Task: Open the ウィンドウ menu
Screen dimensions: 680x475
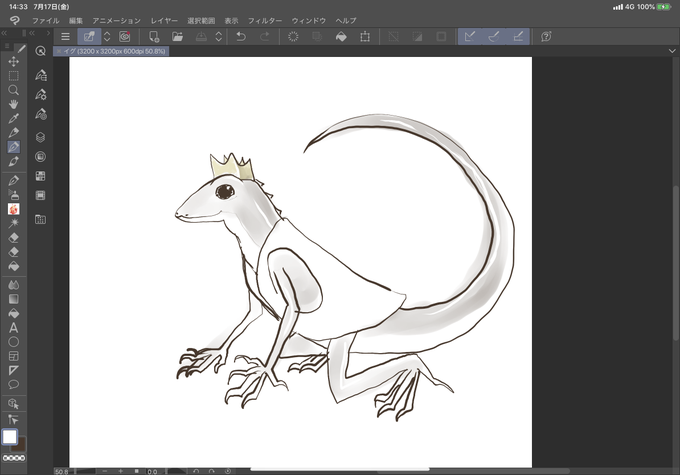Action: 309,20
